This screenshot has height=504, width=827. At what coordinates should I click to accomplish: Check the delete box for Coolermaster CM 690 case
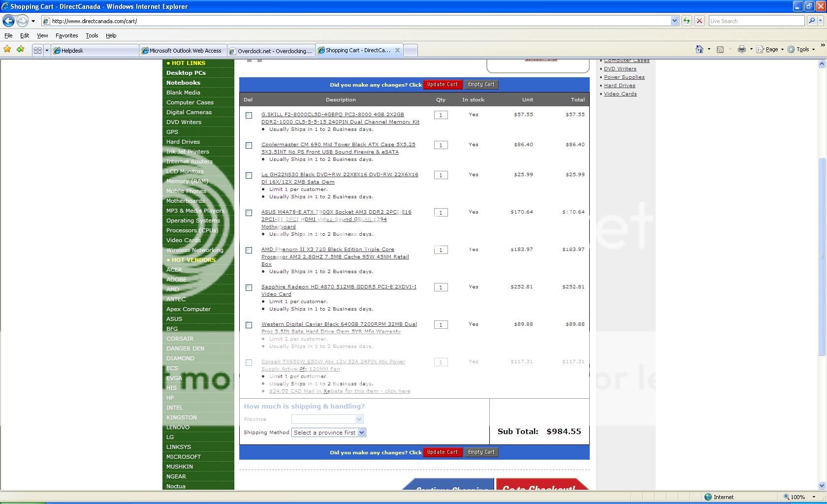tap(249, 145)
